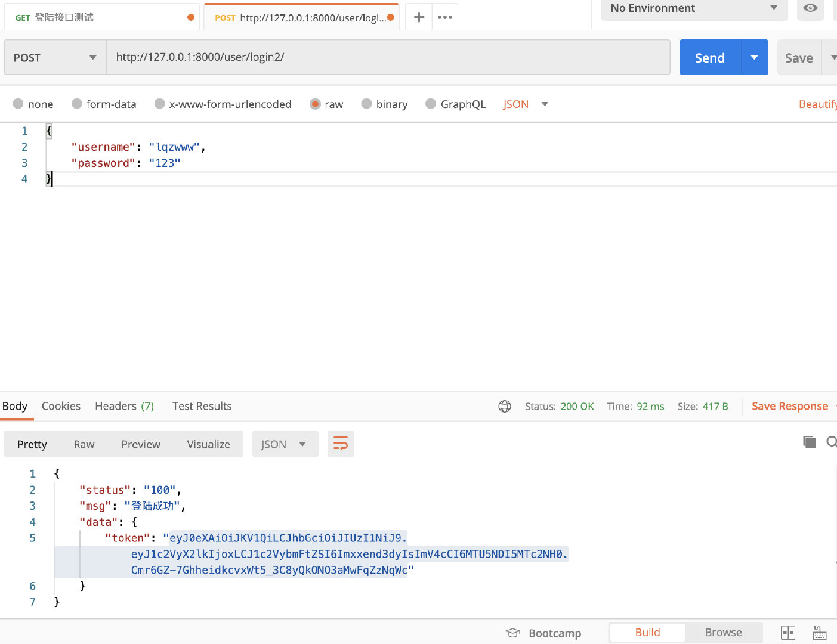Expand the Send button dropdown arrow
The height and width of the screenshot is (644, 837).
point(755,57)
